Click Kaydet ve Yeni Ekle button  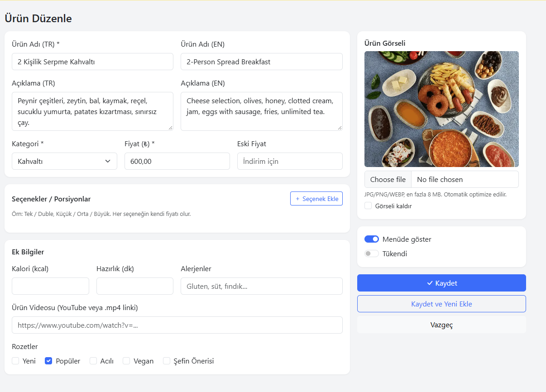click(x=441, y=304)
